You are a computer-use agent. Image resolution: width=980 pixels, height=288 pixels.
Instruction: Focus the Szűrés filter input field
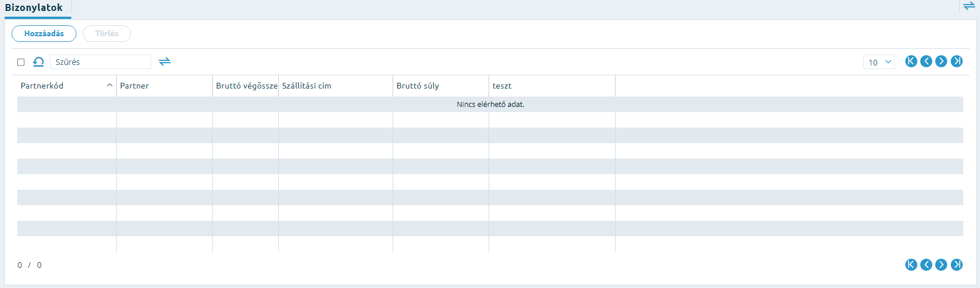click(101, 62)
